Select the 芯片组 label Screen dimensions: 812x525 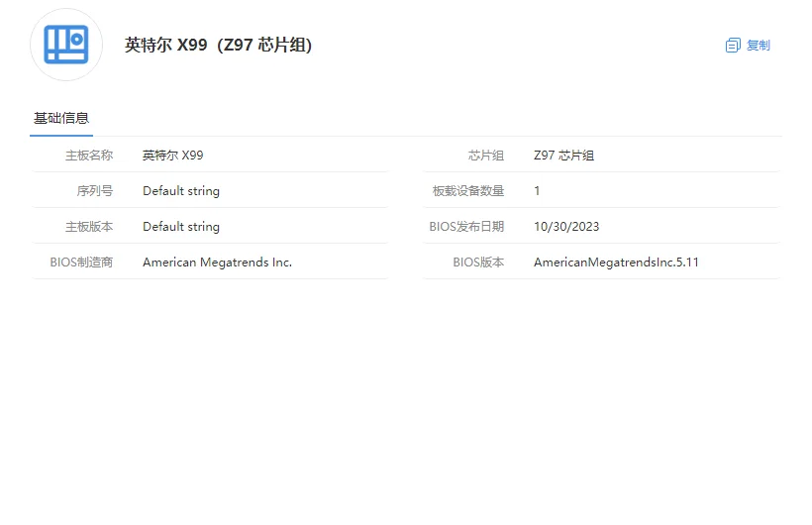[486, 155]
